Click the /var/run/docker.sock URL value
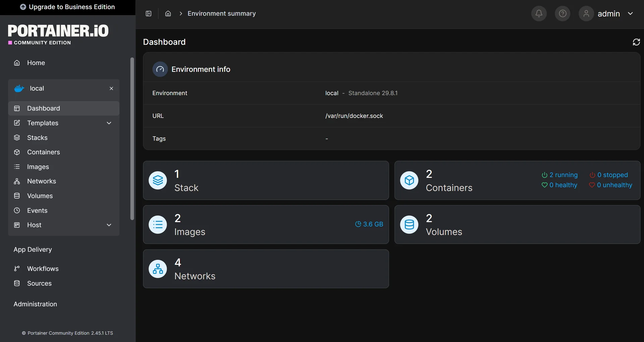 pyautogui.click(x=354, y=116)
